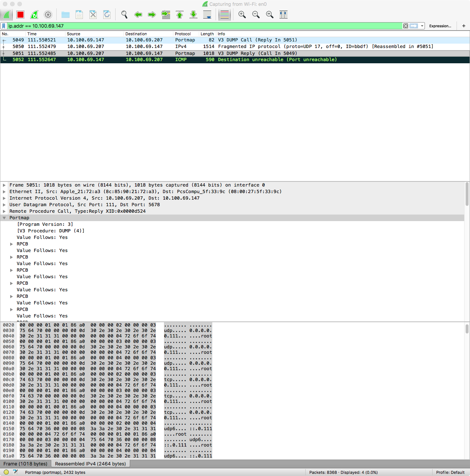Toggle auto scroll during live capture
The image size is (470, 476).
click(207, 15)
